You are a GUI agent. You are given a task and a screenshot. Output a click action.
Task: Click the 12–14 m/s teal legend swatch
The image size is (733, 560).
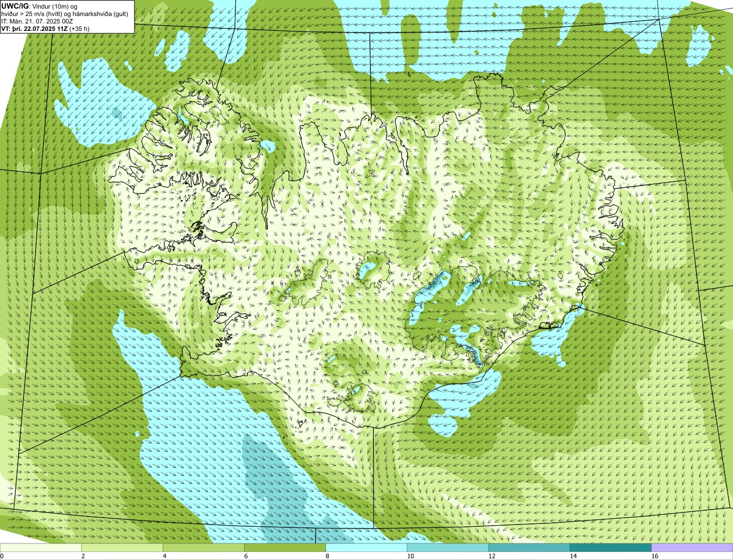tap(529, 547)
